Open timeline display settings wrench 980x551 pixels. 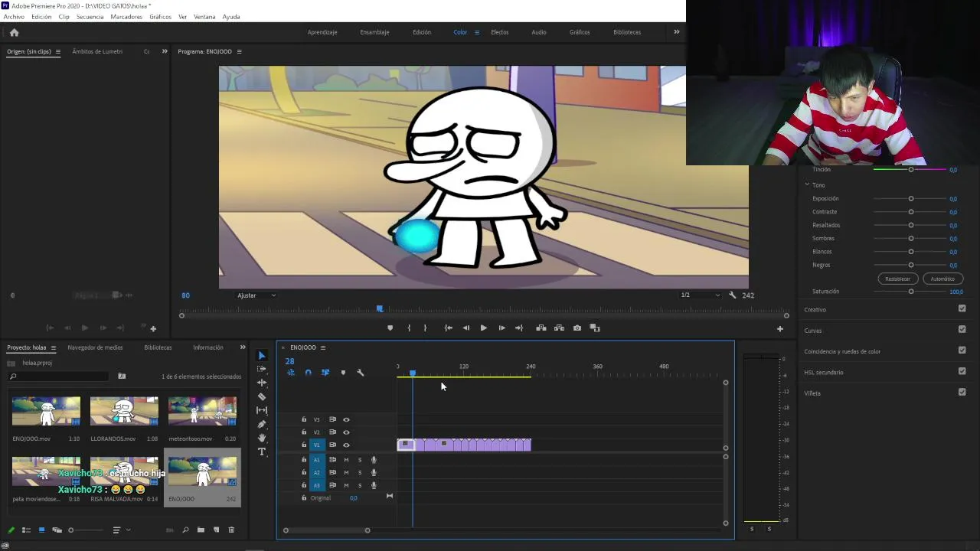[x=361, y=373]
